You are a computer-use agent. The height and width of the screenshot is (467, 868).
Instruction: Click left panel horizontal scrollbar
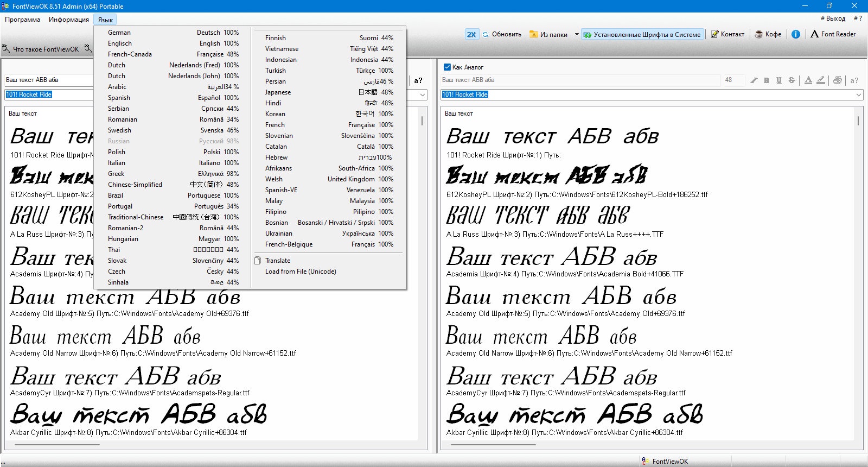pos(57,444)
